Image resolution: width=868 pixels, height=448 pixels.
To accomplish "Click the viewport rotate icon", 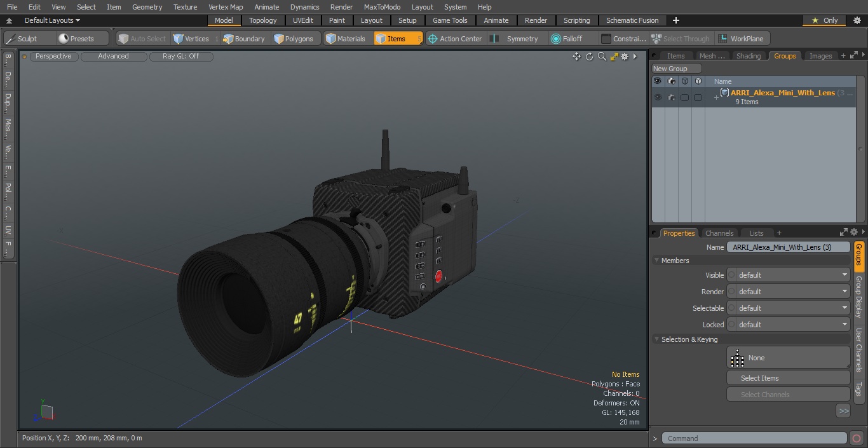I will [589, 57].
